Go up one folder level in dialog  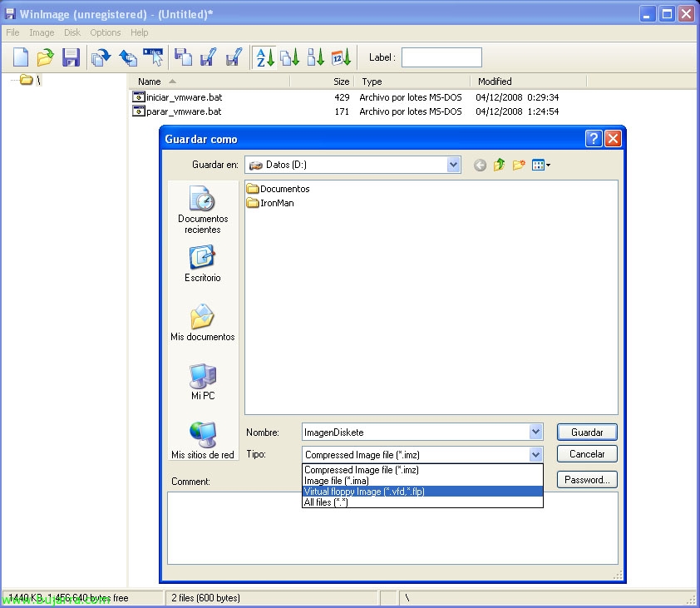tap(499, 166)
